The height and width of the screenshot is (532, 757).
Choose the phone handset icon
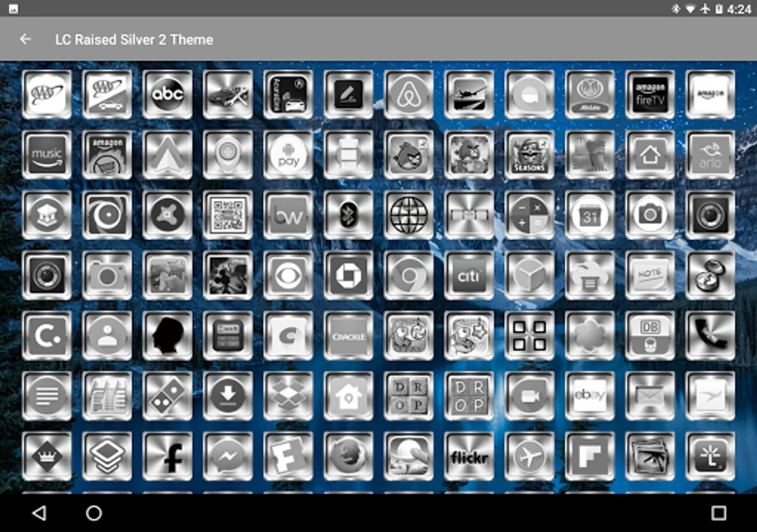(x=710, y=336)
